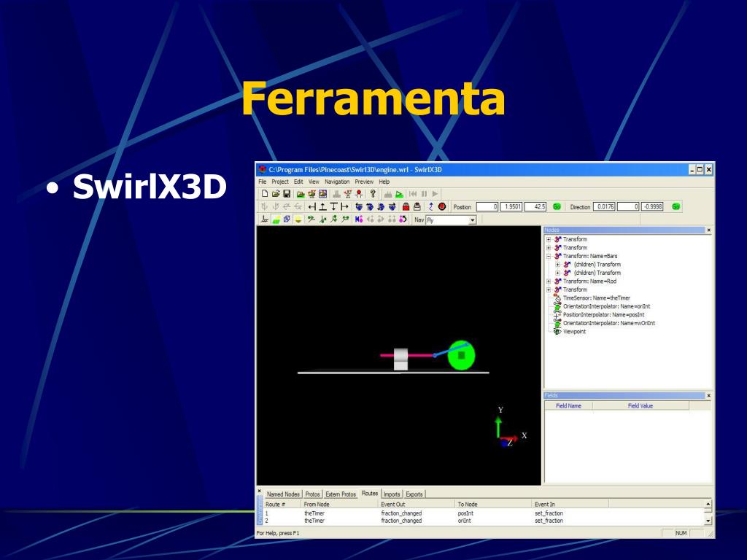
Task: Click the gray play playback button
Action: 435,194
